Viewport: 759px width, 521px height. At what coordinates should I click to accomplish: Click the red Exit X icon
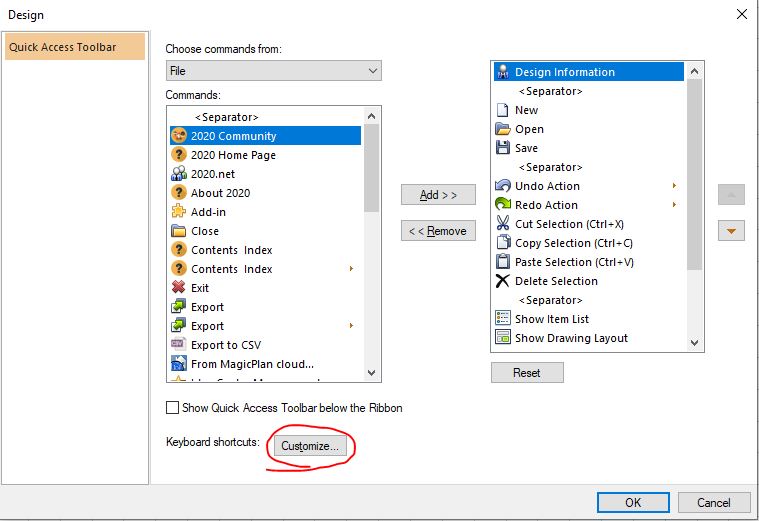click(179, 288)
